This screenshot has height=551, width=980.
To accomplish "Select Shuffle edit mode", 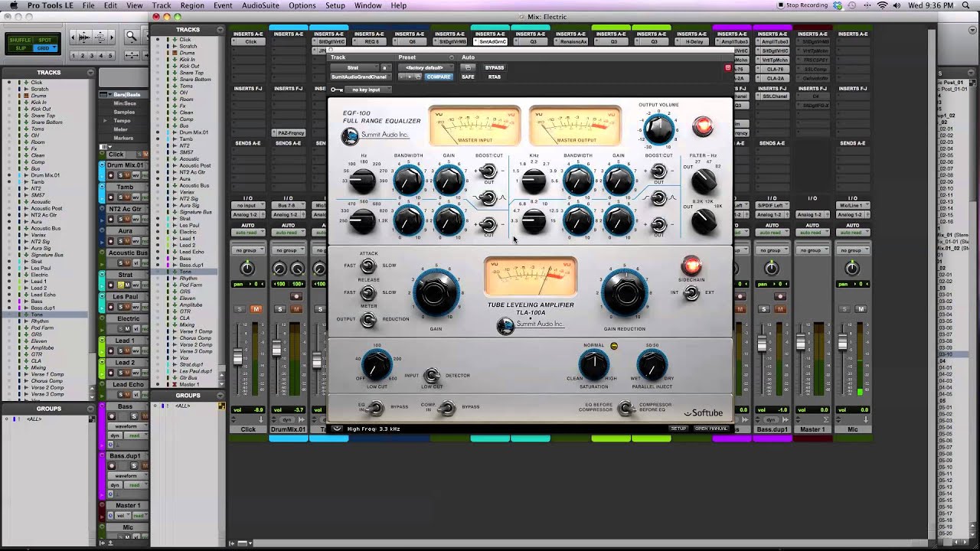I will click(x=20, y=40).
